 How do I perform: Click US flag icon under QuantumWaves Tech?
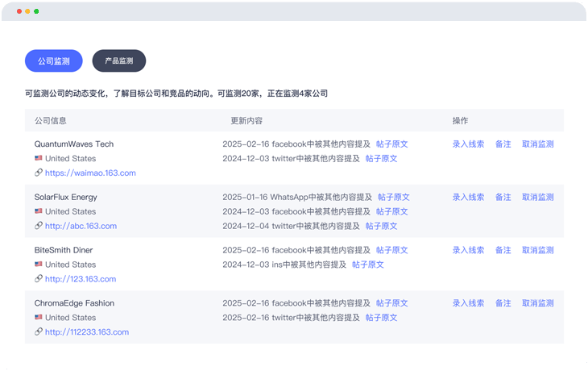(x=39, y=159)
